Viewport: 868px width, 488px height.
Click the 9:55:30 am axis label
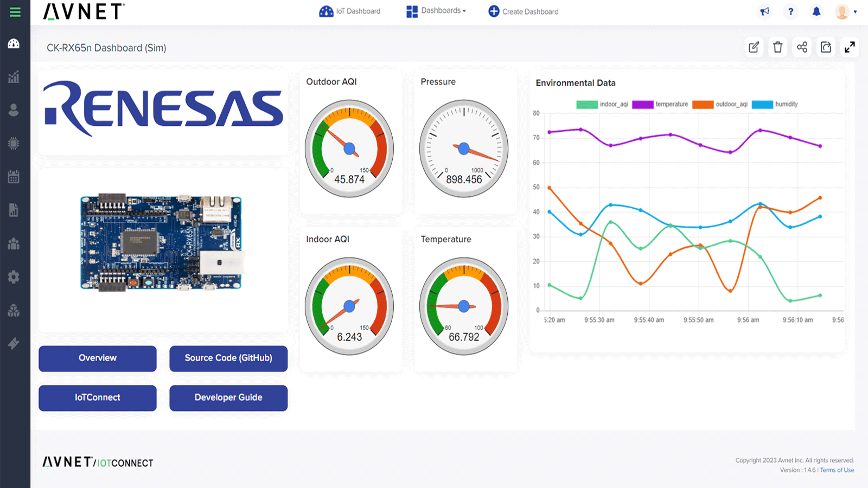pyautogui.click(x=599, y=320)
